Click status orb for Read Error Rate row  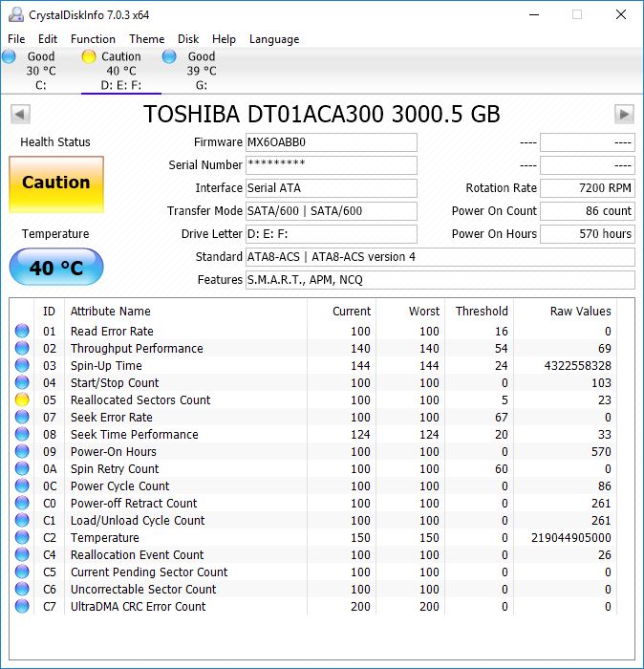click(x=22, y=331)
